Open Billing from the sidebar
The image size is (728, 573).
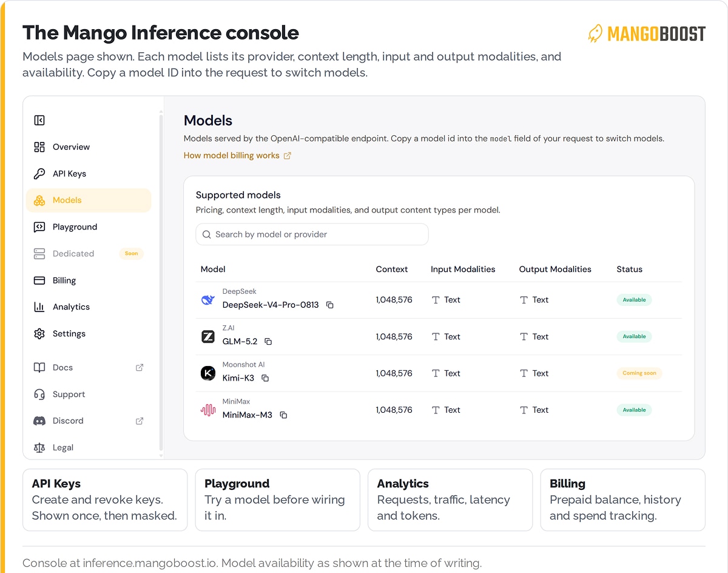click(x=89, y=280)
